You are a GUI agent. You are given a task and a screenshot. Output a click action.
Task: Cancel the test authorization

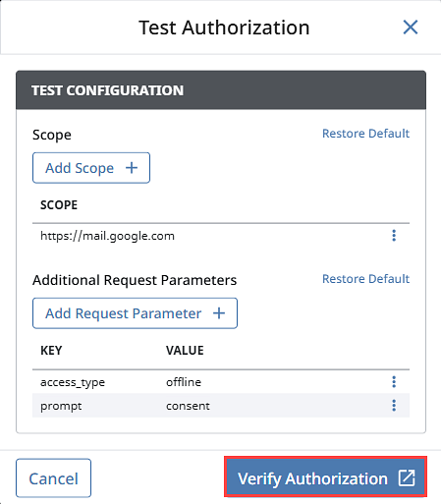(53, 478)
